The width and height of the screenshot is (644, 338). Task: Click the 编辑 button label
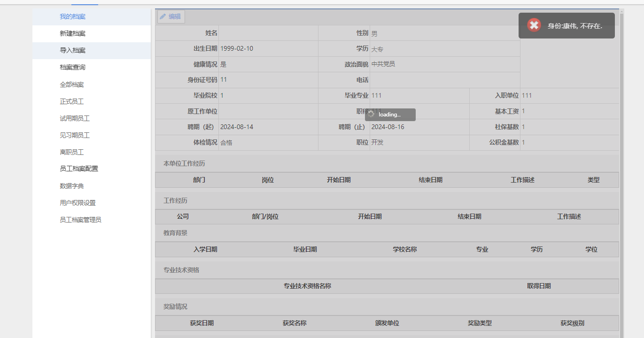pyautogui.click(x=175, y=16)
